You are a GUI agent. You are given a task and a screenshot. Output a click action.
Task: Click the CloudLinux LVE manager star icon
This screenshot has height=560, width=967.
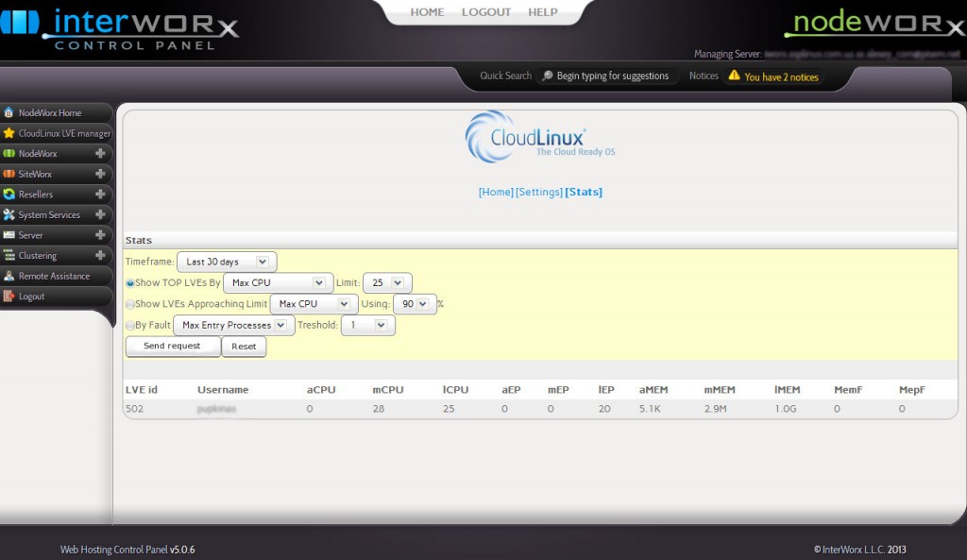pyautogui.click(x=8, y=133)
